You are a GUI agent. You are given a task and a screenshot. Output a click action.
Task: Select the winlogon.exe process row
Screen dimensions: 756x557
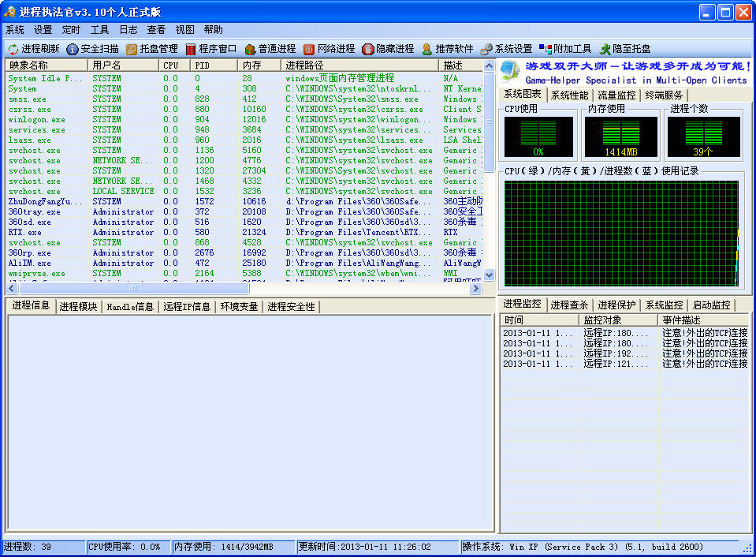point(244,119)
